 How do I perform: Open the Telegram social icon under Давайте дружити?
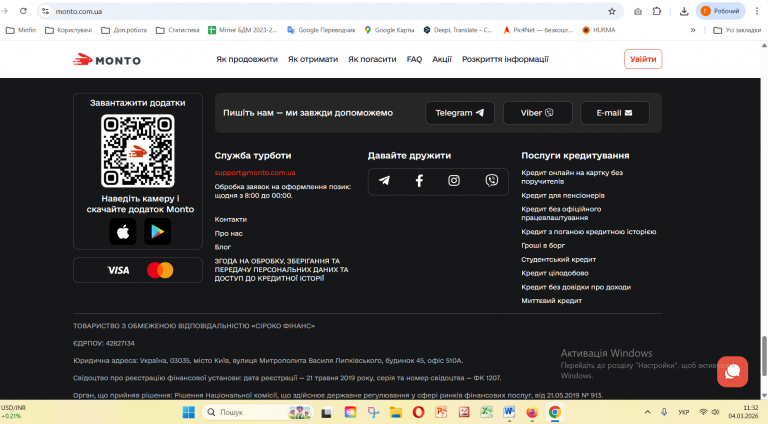pyautogui.click(x=384, y=181)
